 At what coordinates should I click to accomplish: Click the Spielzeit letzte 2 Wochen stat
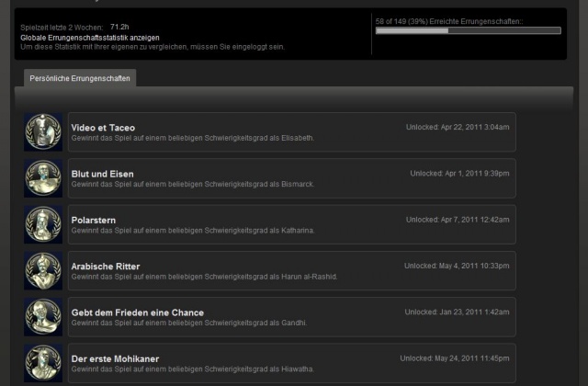click(73, 28)
